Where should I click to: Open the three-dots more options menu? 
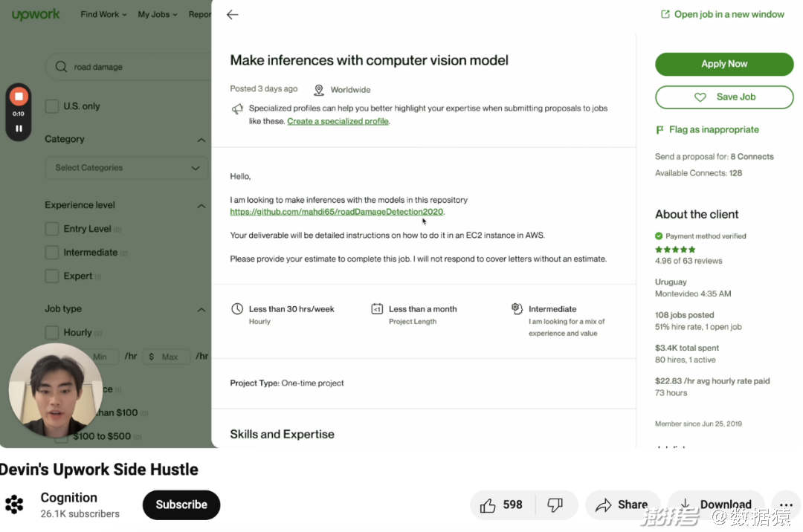pos(786,505)
